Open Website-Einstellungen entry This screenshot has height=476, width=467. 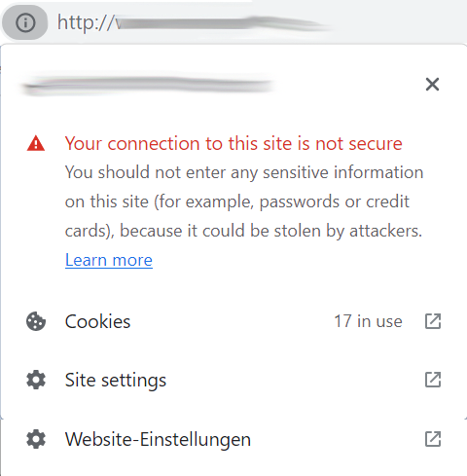pyautogui.click(x=233, y=439)
